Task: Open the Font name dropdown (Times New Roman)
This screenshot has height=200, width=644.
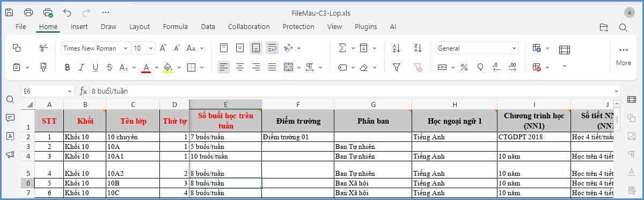Action: pos(126,48)
